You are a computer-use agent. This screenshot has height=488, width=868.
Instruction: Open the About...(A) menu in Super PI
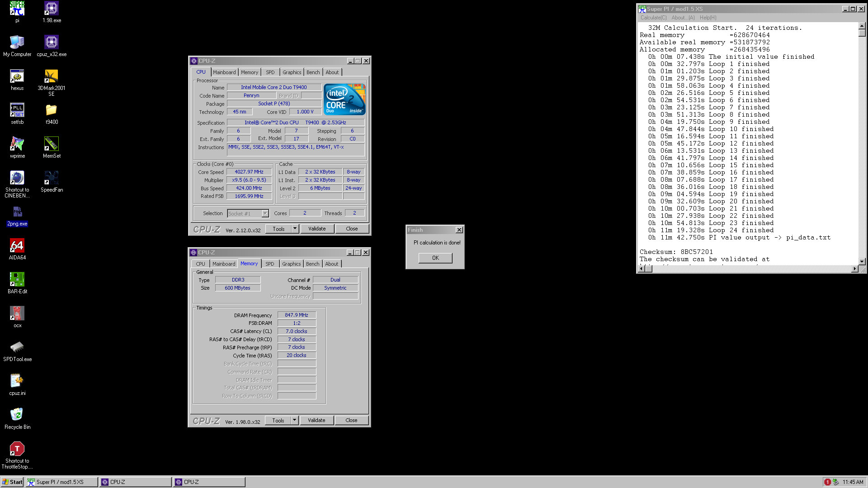click(x=683, y=18)
